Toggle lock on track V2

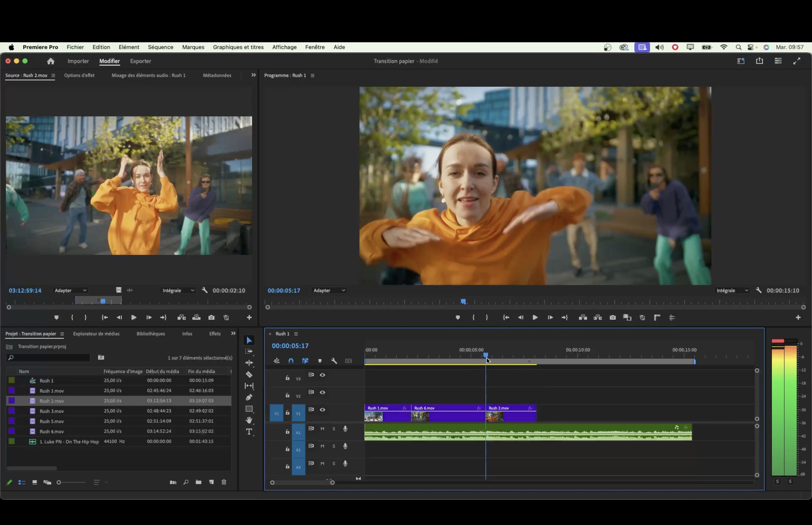287,395
